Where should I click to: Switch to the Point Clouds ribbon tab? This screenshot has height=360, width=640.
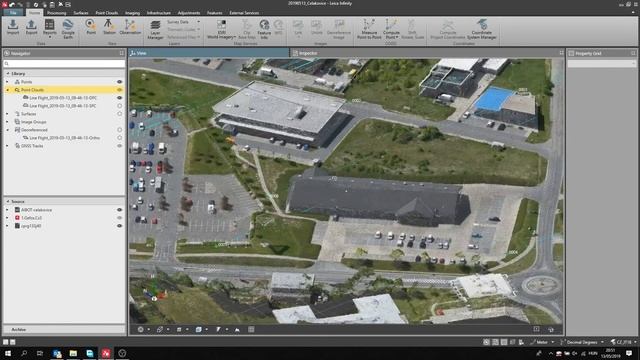point(107,13)
